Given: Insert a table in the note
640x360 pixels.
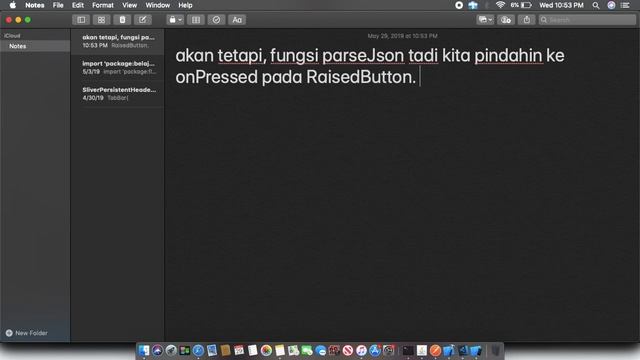Looking at the screenshot, I should [196, 20].
